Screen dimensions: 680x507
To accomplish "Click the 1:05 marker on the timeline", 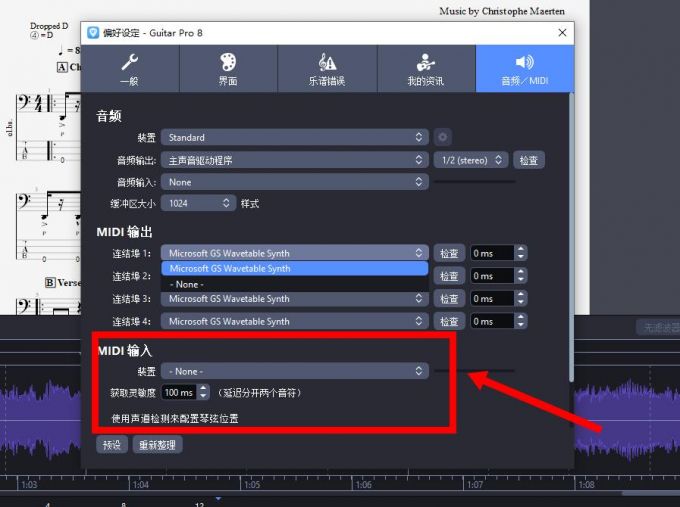I will [x=252, y=484].
